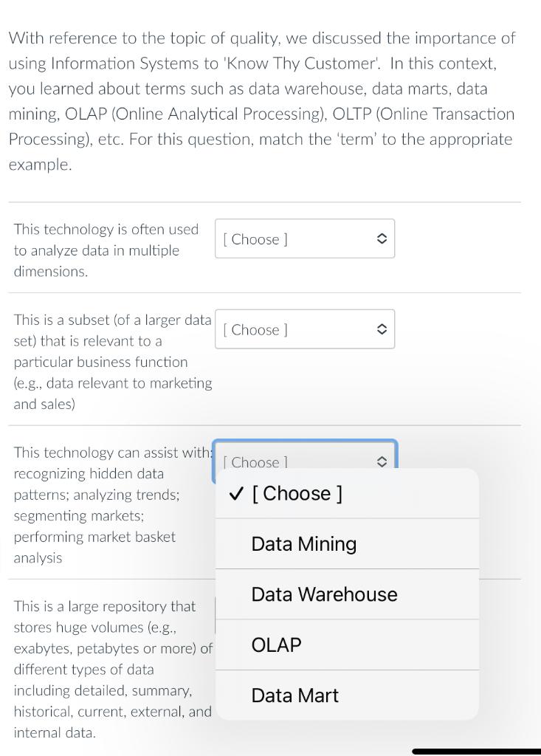Click the chevron arrows on the open hidden-patterns dropdown
The height and width of the screenshot is (756, 541).
pyautogui.click(x=381, y=462)
